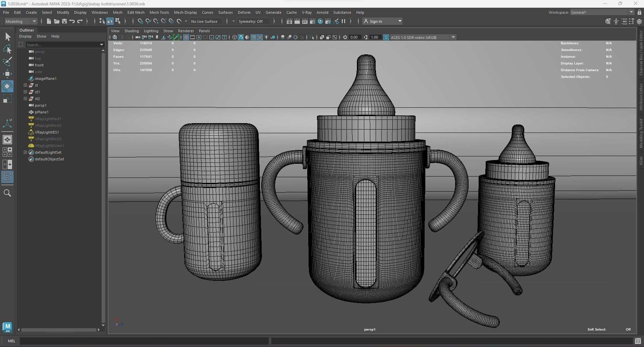The image size is (644, 347).
Task: Expand the st2 node in Outliner
Action: tap(25, 99)
